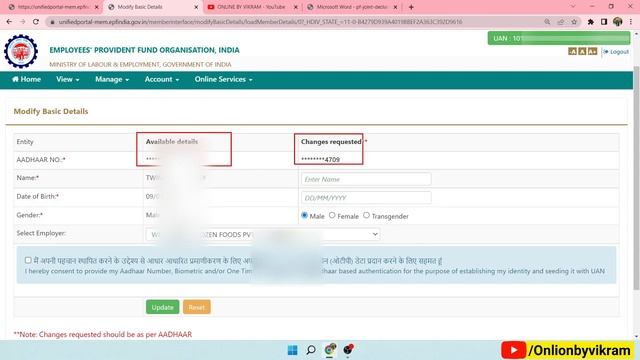Expand the Manage menu
The image size is (640, 360).
[x=112, y=80]
